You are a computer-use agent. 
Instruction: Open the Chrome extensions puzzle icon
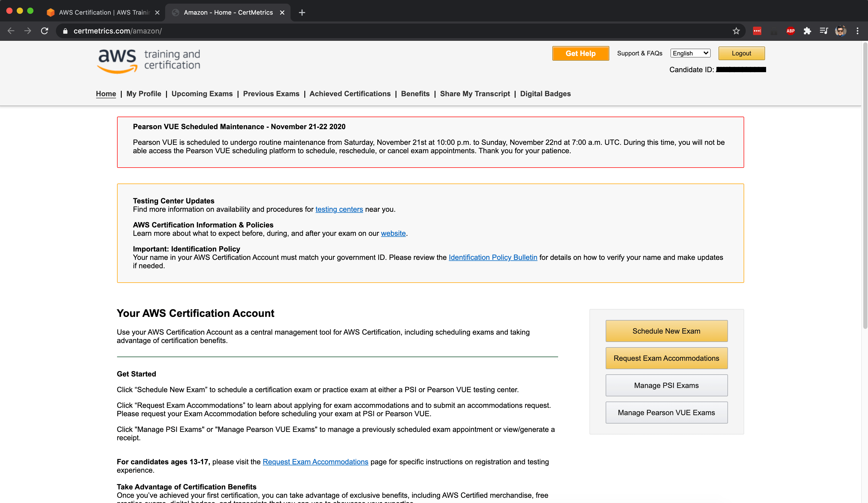807,31
